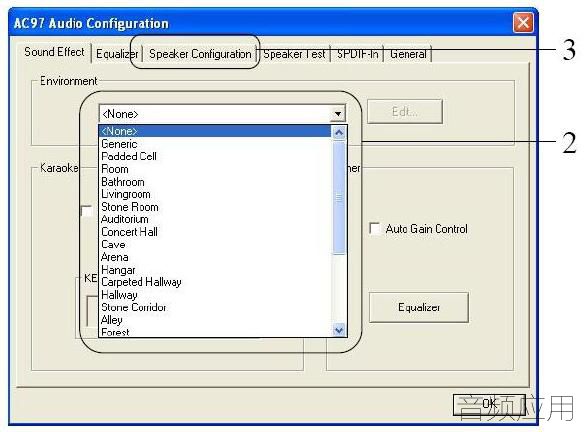Open the Speaker Configuration tab
586x432 pixels.
pyautogui.click(x=200, y=54)
